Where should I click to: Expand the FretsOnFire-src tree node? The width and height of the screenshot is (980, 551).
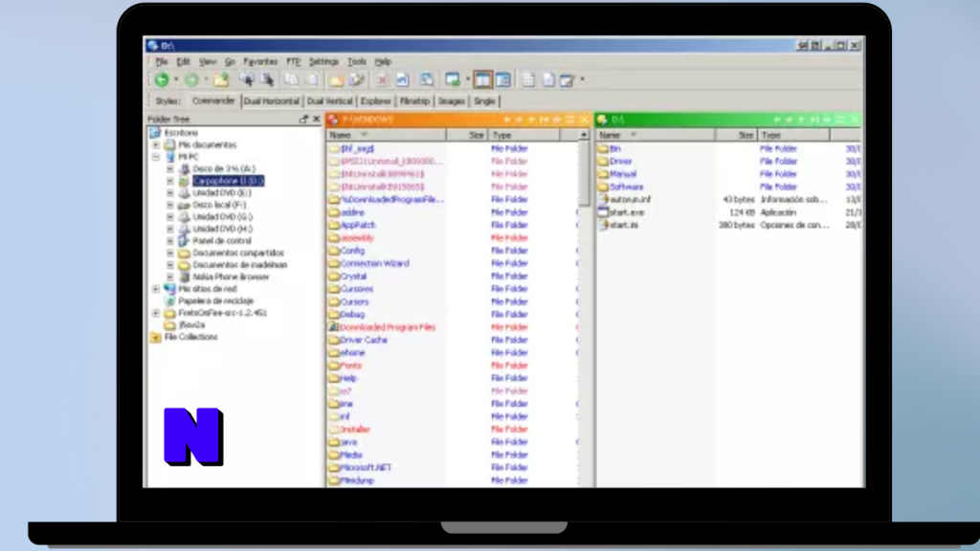[x=156, y=313]
